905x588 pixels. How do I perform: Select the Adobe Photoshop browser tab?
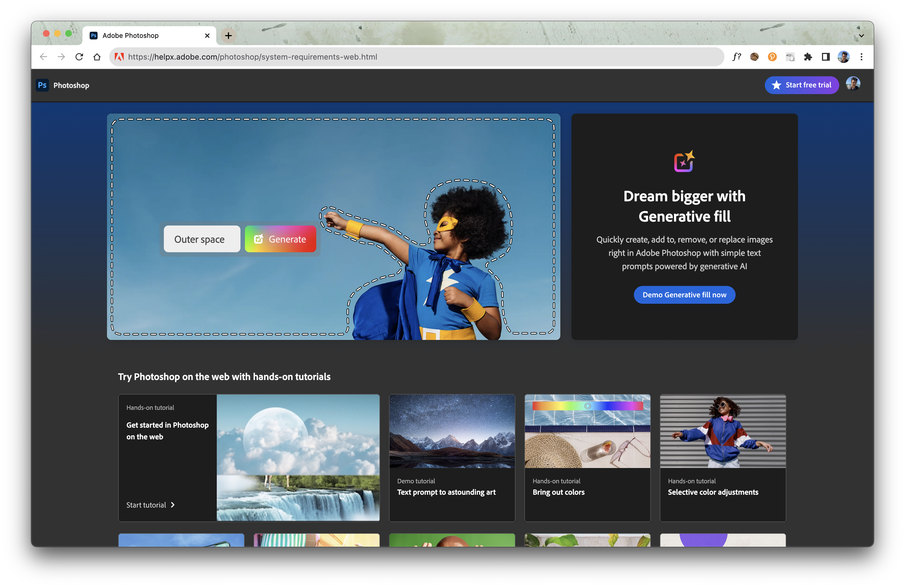point(149,36)
